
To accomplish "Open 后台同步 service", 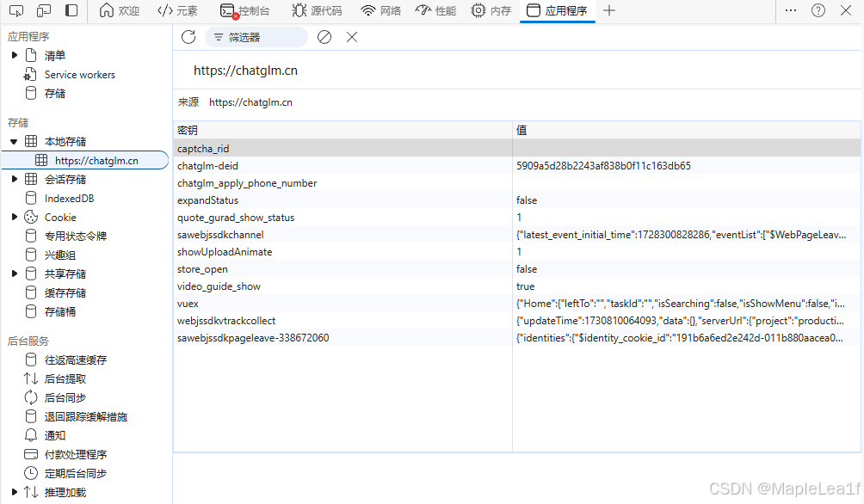I will pyautogui.click(x=65, y=397).
